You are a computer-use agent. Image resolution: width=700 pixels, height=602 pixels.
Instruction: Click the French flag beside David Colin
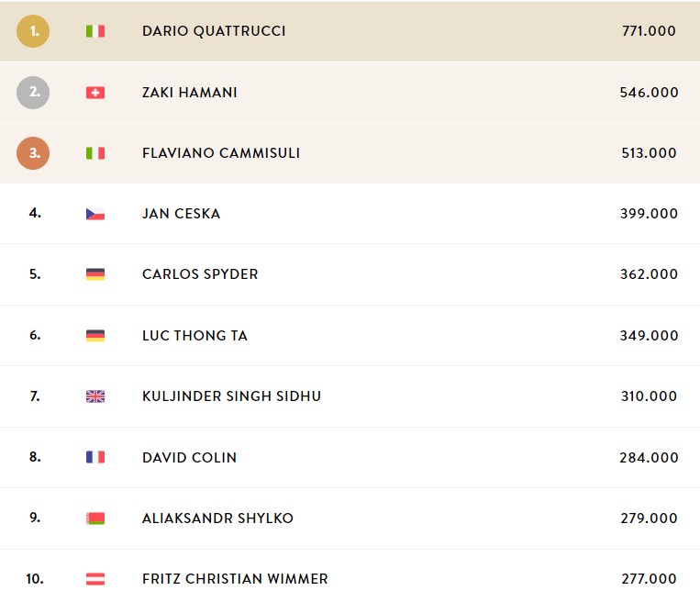pos(95,457)
